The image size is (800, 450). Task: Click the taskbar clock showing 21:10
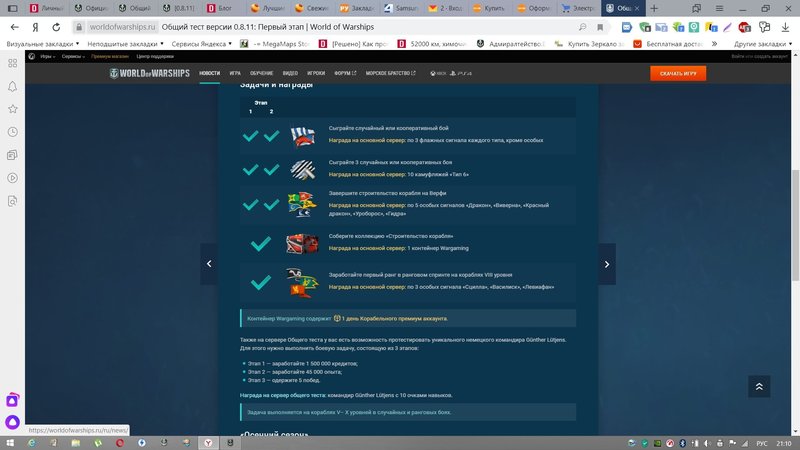[x=784, y=443]
